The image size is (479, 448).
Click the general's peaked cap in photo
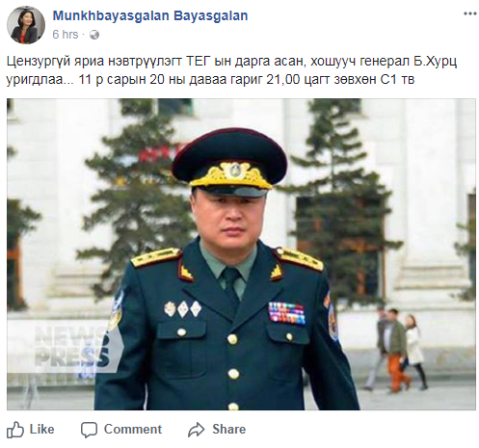[229, 161]
